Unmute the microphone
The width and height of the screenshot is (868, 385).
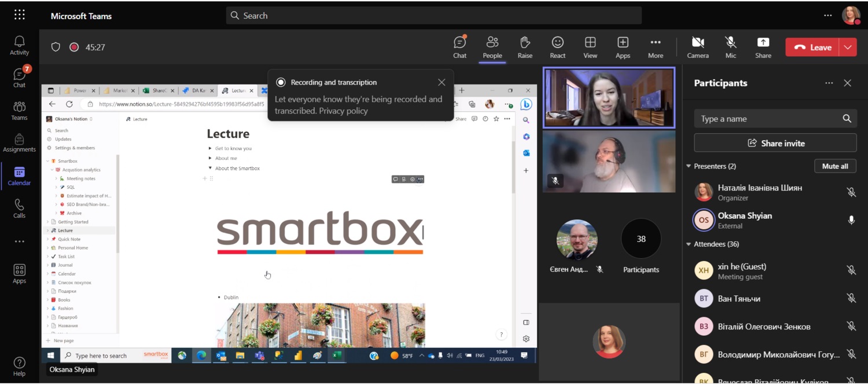click(730, 47)
